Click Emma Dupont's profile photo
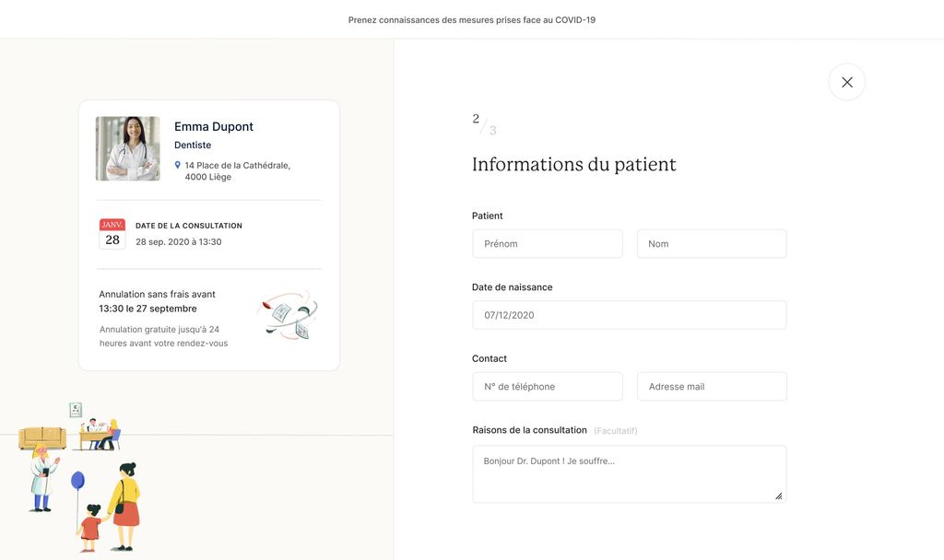The width and height of the screenshot is (944, 560). click(127, 148)
